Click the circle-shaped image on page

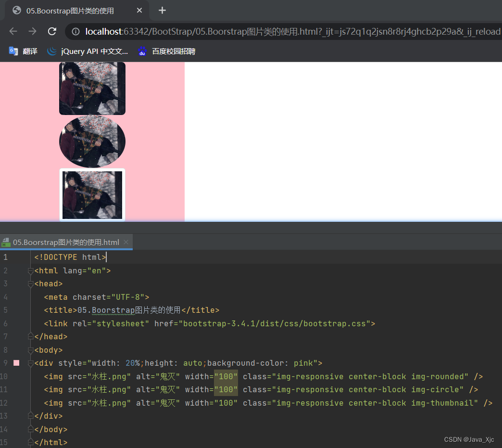click(x=92, y=141)
